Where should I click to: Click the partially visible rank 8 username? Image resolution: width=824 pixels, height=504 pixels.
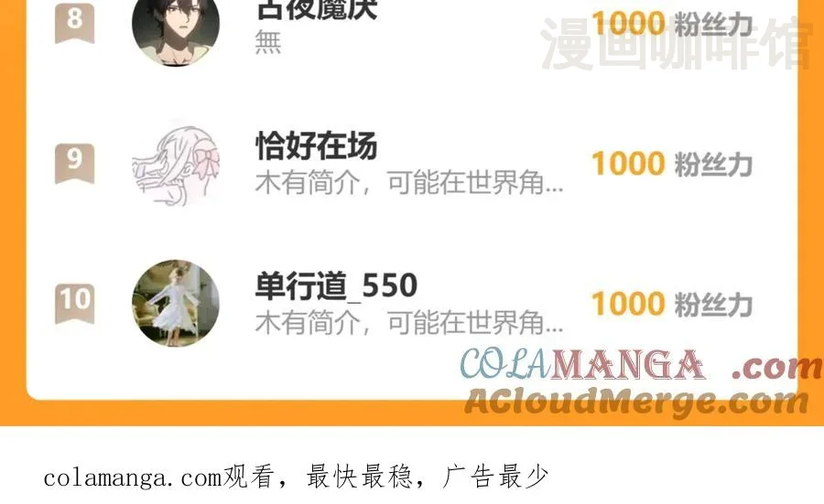point(317,9)
